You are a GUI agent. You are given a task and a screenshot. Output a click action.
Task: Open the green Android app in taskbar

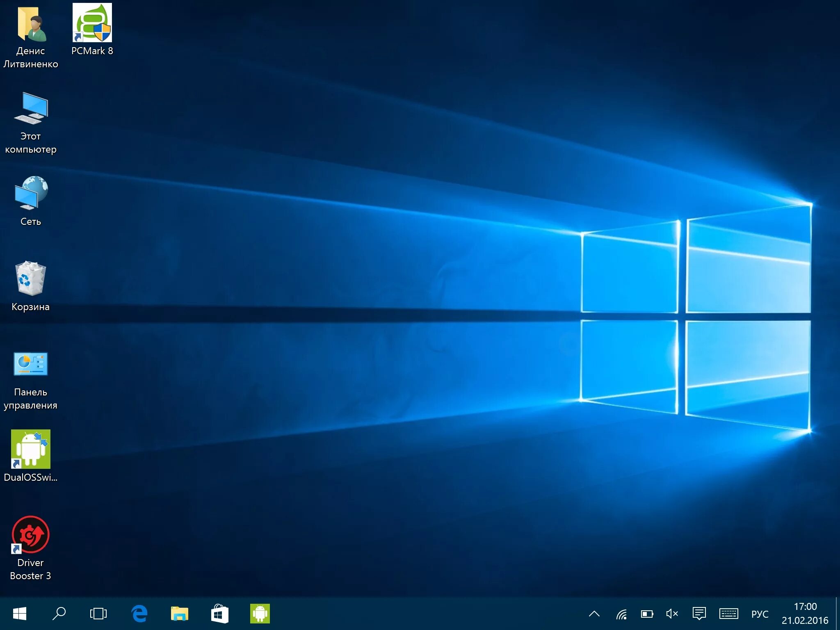tap(260, 614)
